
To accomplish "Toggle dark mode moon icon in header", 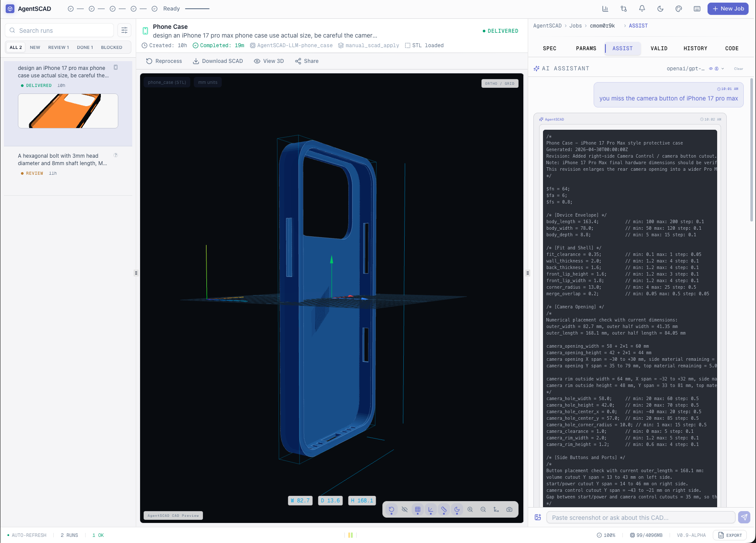I will click(660, 9).
